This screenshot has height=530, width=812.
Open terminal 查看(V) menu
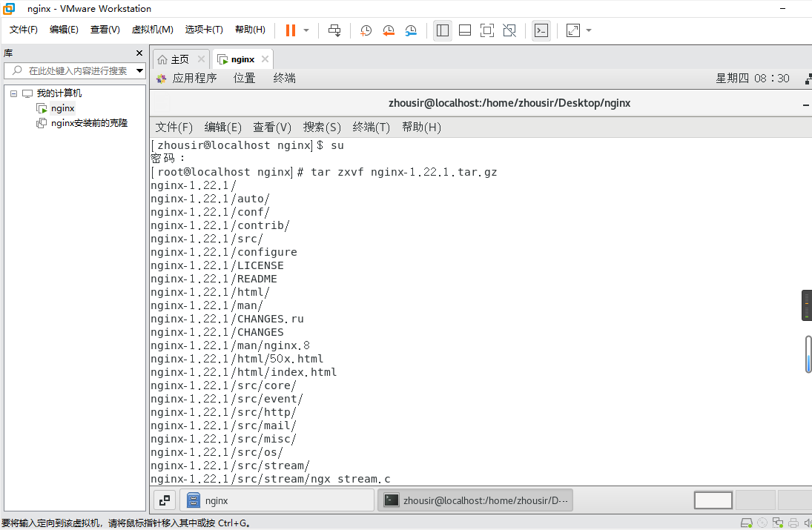(272, 127)
